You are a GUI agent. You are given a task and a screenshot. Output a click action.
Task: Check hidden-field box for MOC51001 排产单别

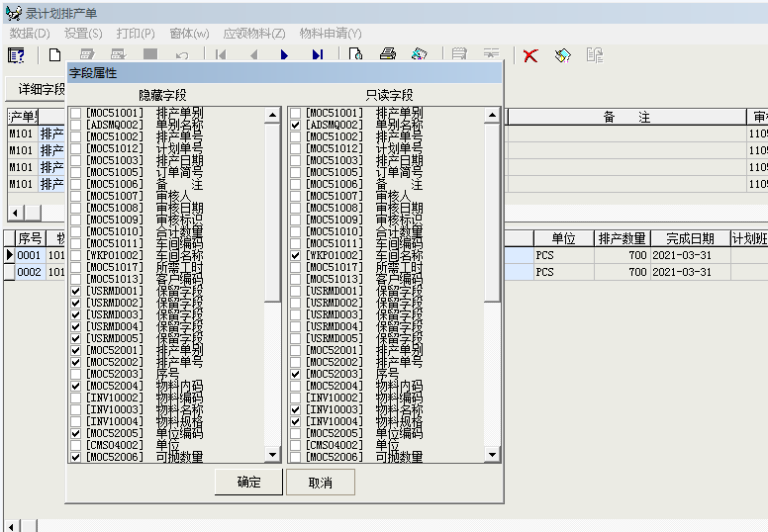point(76,114)
